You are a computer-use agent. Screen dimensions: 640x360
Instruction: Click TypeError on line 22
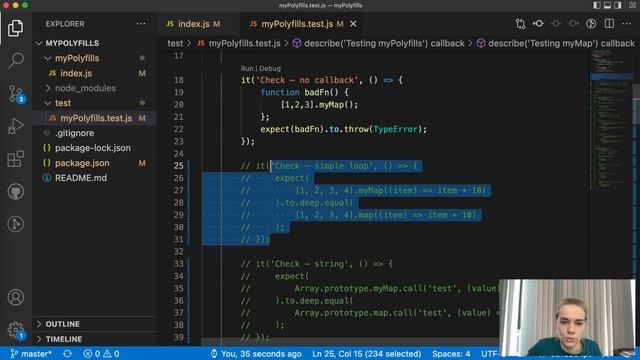click(396, 129)
